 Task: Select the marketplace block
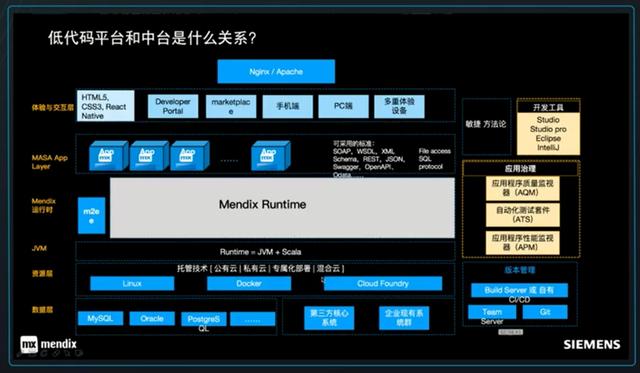[231, 106]
